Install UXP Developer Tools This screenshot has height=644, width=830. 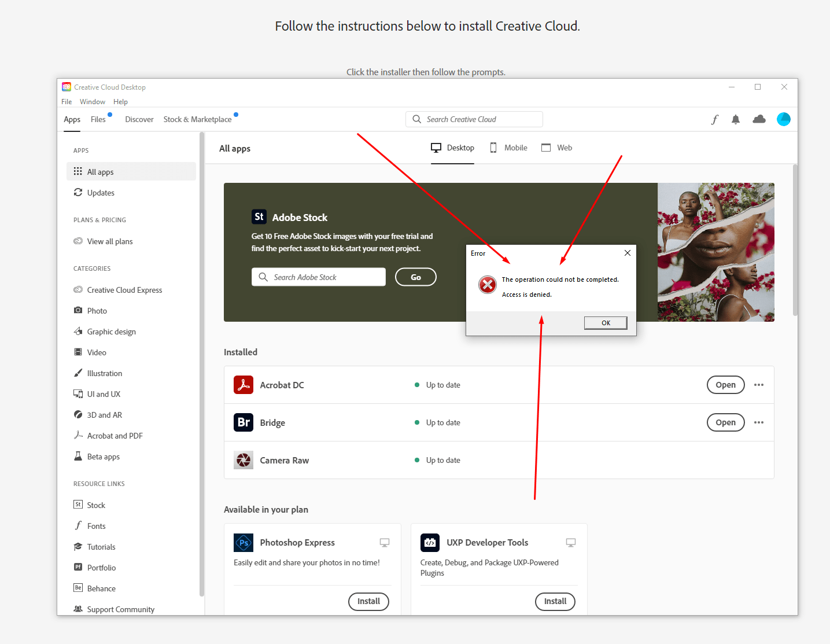pyautogui.click(x=555, y=601)
